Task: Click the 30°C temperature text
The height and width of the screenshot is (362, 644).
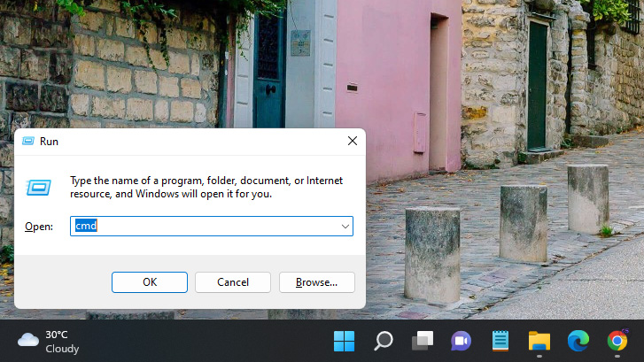Action: [x=57, y=335]
